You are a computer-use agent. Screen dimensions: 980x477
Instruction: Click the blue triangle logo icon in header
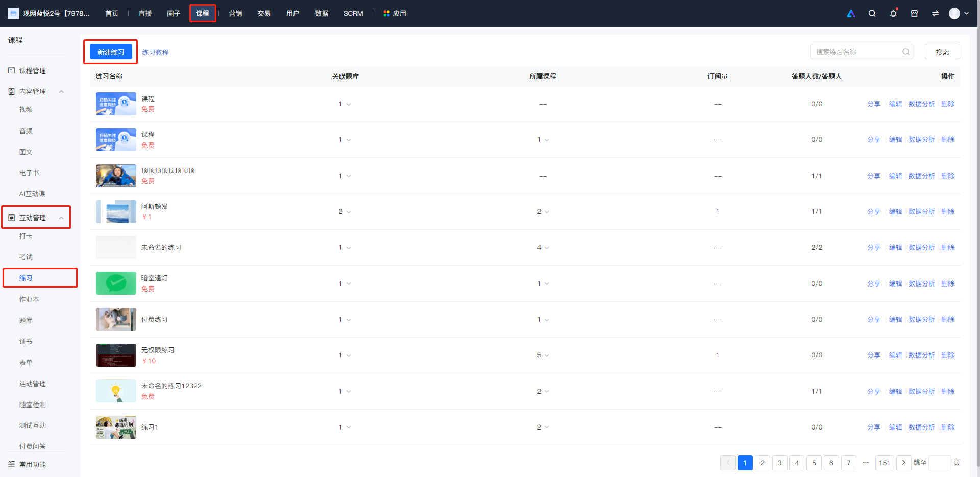pos(851,14)
